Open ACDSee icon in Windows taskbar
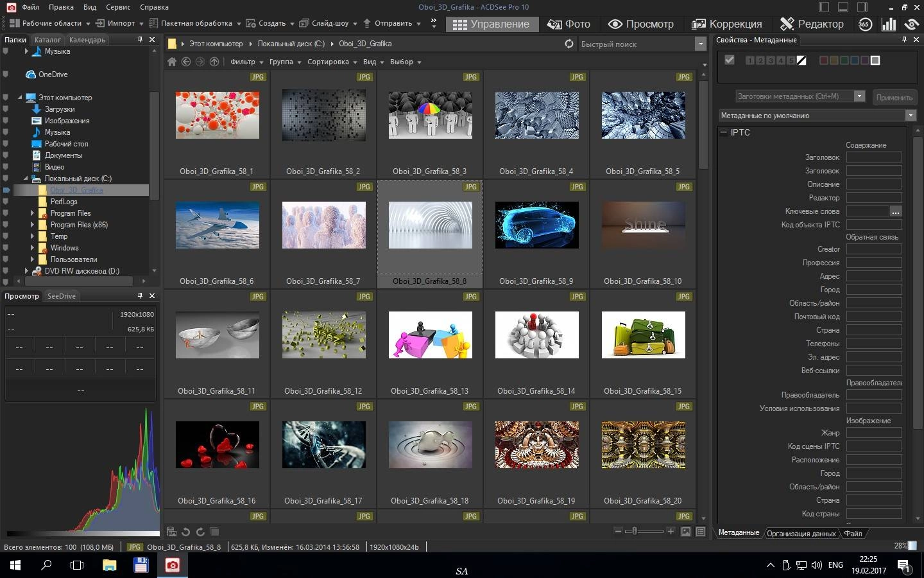Screen dimensions: 924x578 click(x=172, y=565)
